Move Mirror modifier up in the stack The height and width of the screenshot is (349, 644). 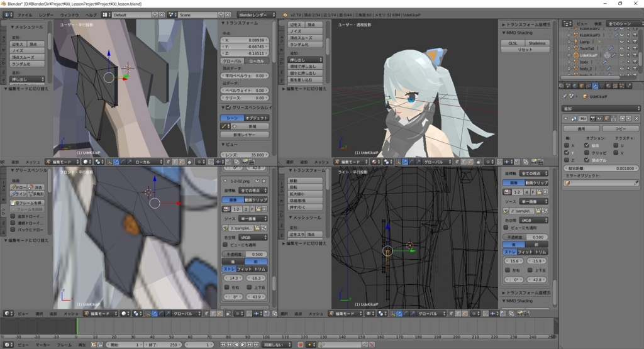(623, 119)
